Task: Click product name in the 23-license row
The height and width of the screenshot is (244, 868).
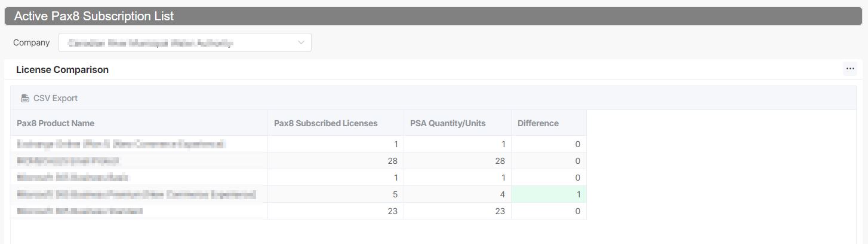Action: pos(80,211)
